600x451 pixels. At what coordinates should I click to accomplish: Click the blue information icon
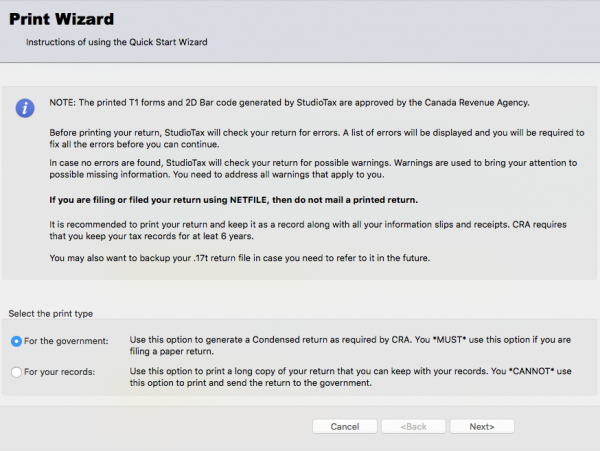coord(26,107)
